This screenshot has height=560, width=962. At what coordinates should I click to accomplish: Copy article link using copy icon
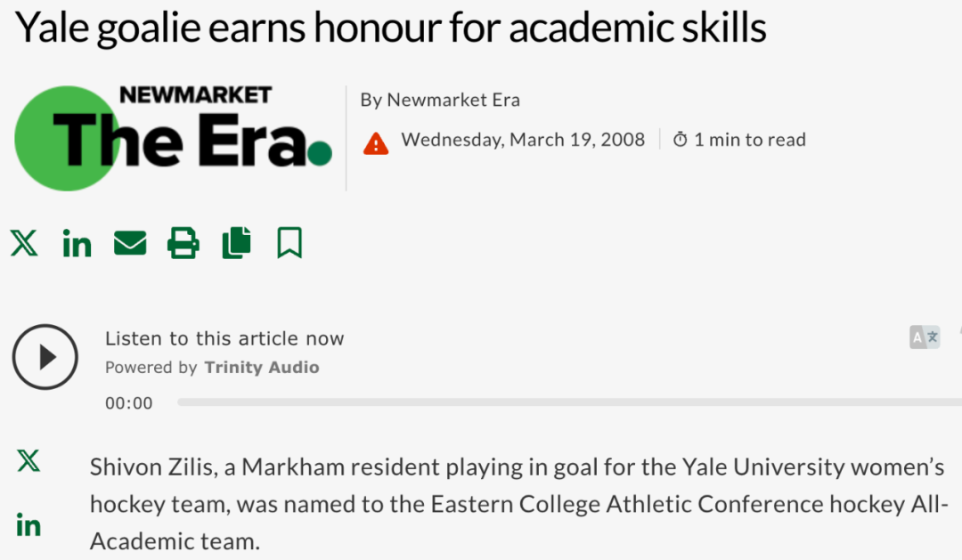coord(236,243)
